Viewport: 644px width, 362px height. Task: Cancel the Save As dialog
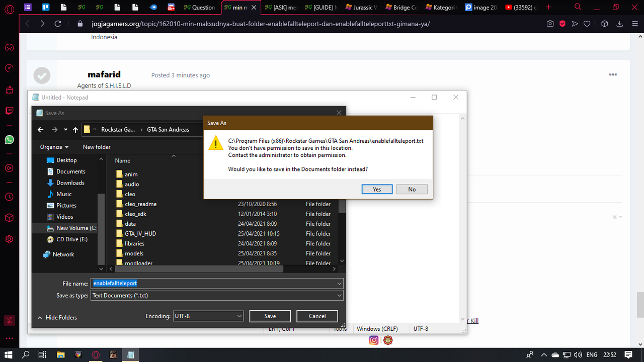[317, 316]
